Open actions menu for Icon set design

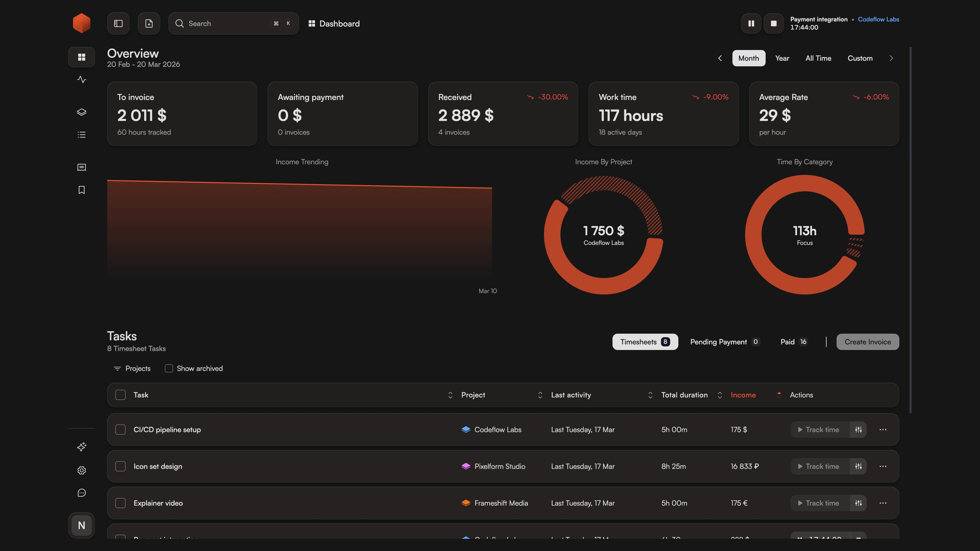pos(883,466)
